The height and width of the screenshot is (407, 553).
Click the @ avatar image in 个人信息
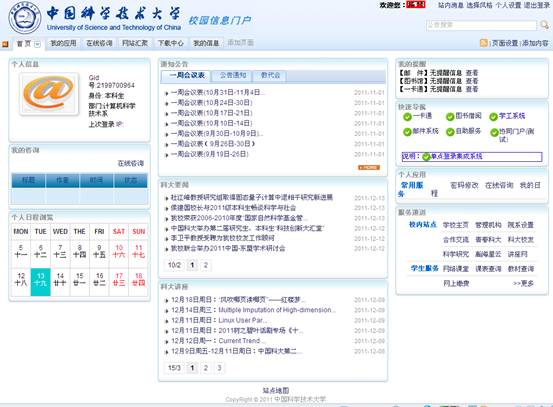click(49, 93)
